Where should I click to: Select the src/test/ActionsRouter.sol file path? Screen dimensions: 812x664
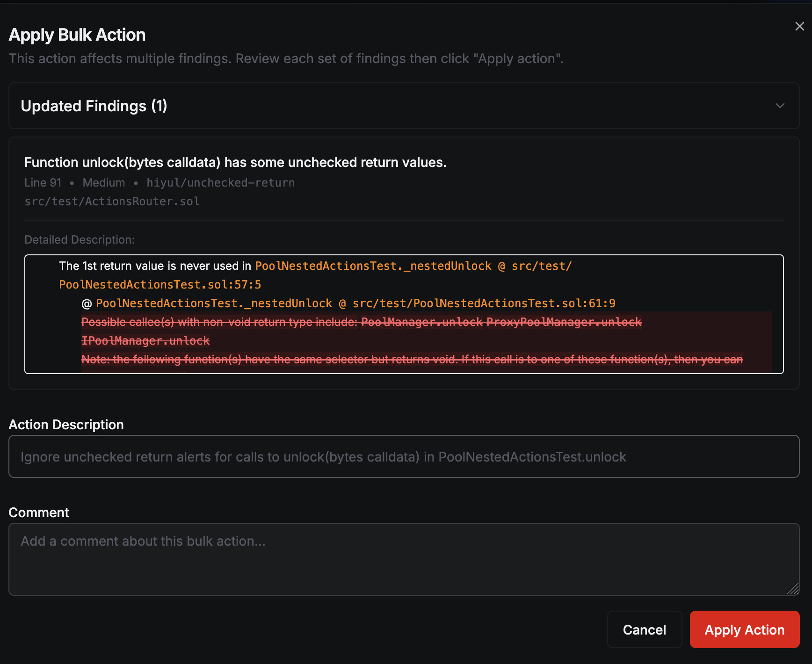pos(112,201)
